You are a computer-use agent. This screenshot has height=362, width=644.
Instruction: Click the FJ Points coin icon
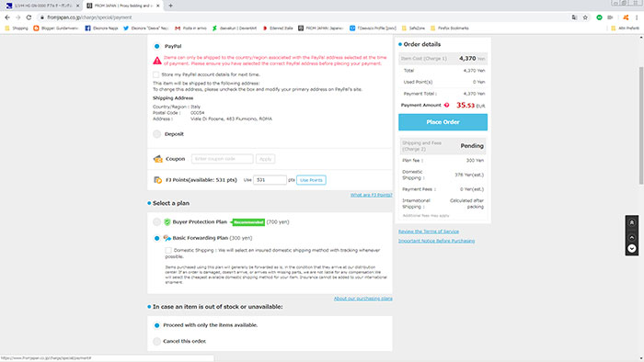(157, 180)
